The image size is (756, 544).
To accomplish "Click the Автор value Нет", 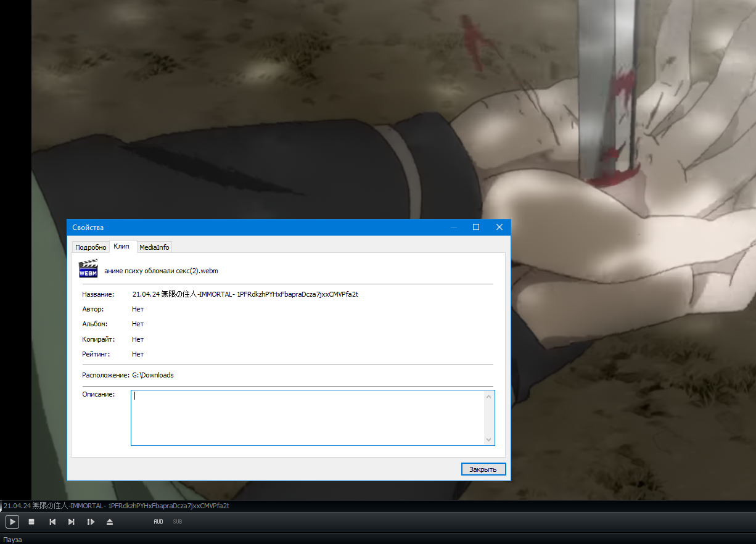I will (138, 309).
